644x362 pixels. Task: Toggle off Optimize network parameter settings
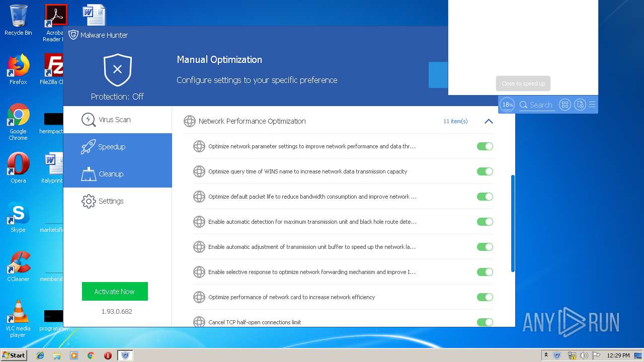(x=485, y=146)
